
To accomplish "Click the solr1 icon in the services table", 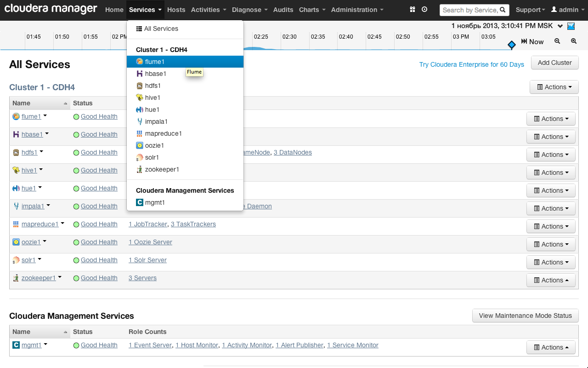I will pos(16,260).
